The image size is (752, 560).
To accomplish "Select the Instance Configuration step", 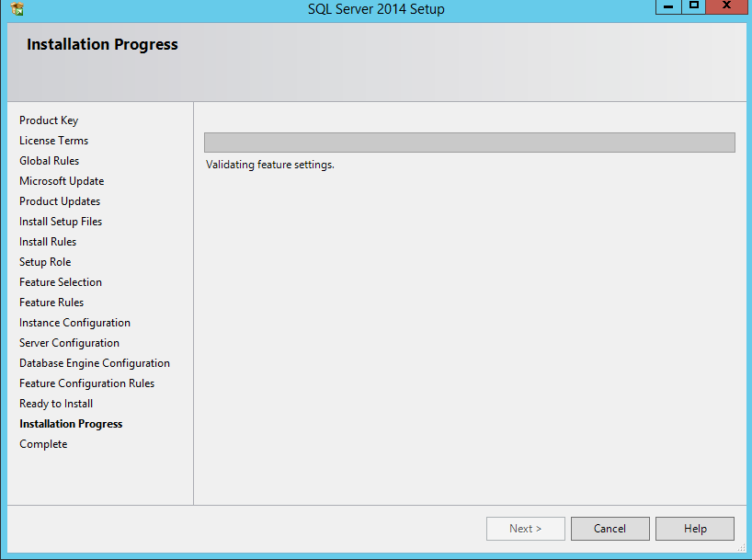I will coord(74,323).
